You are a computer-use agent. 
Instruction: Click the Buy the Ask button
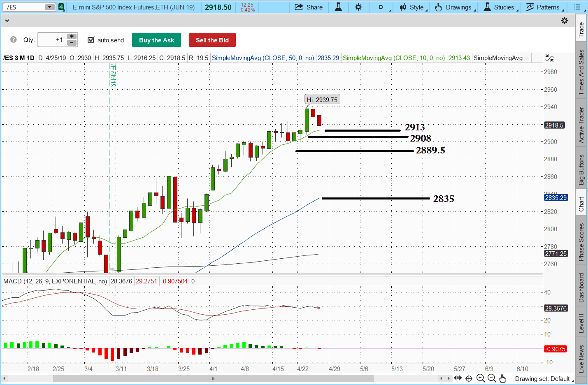coord(156,40)
